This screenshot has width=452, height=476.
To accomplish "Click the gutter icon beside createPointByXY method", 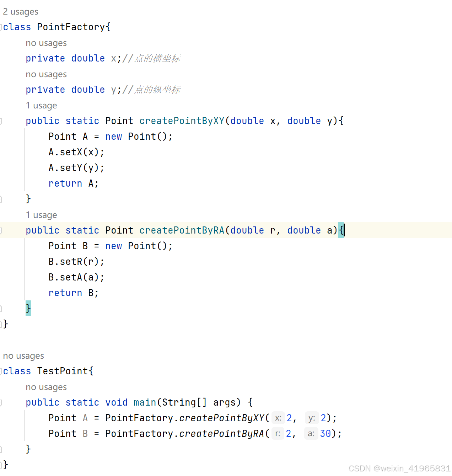I will tap(1, 121).
